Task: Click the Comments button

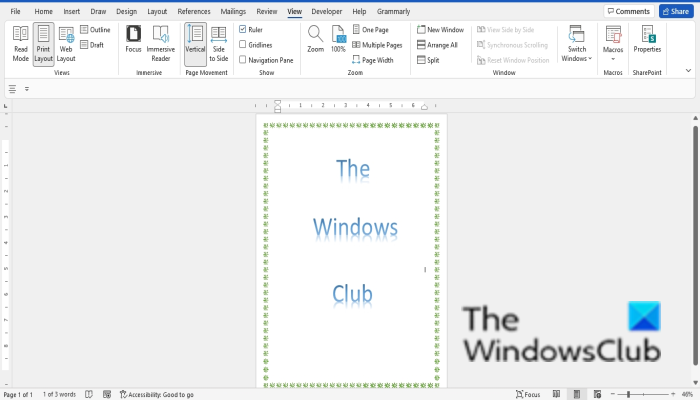Action: tap(629, 11)
